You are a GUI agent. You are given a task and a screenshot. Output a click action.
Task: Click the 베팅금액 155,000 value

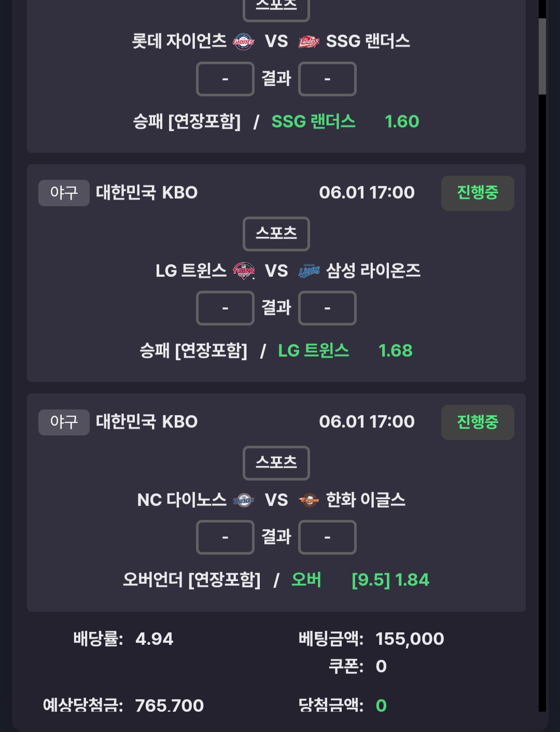pos(410,639)
